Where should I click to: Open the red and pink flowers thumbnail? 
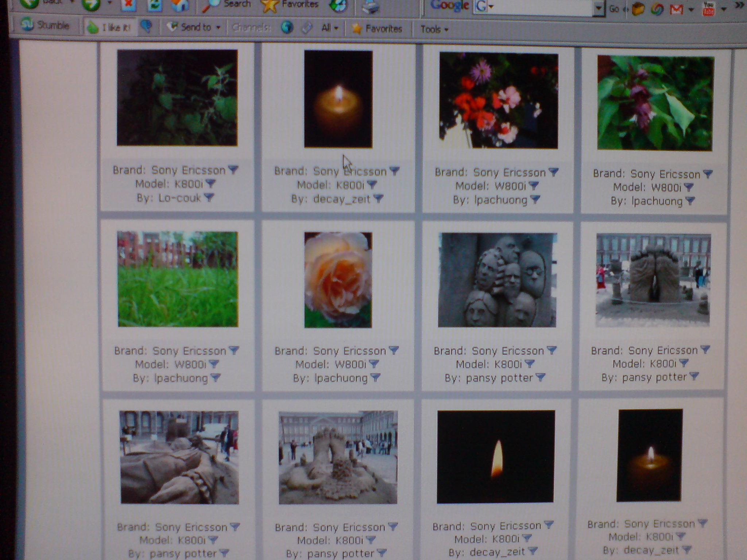coord(499,101)
